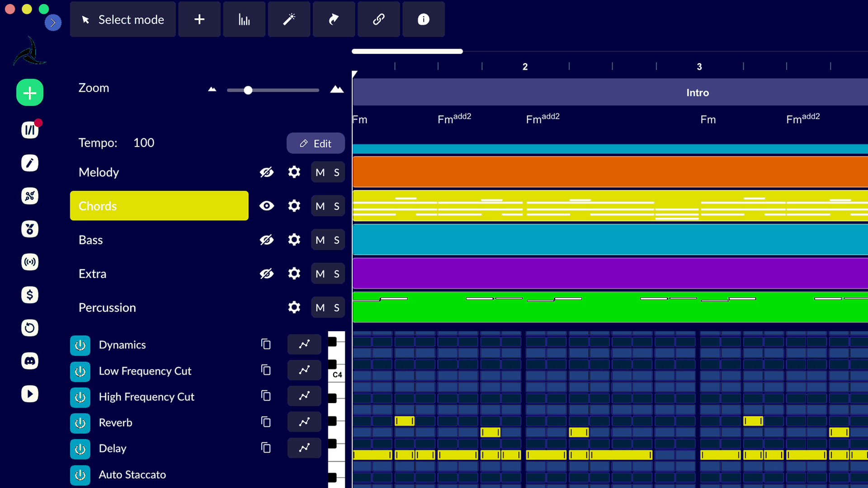
Task: Hide the Chords track with eye icon
Action: [267, 206]
